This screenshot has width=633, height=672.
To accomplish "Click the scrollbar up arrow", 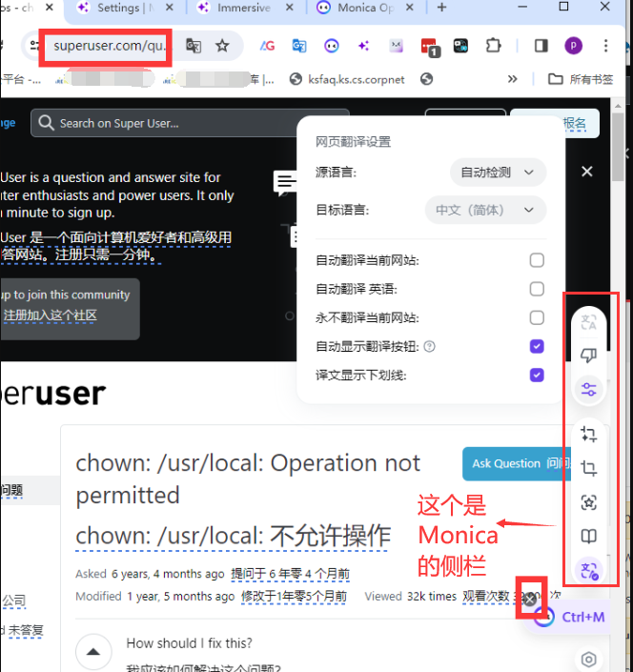I will pos(617,106).
